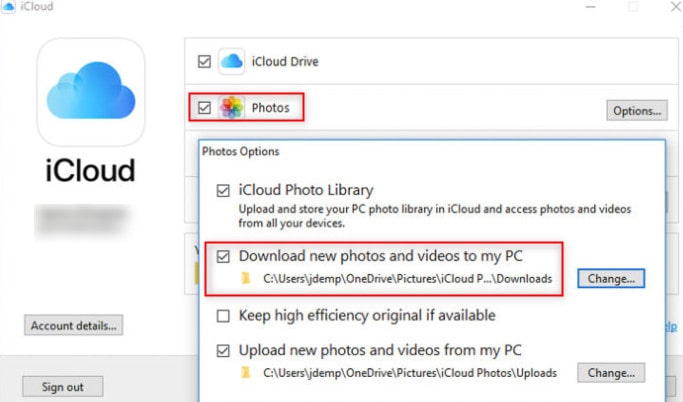The image size is (683, 402).
Task: Close the iCloud window
Action: 676,7
